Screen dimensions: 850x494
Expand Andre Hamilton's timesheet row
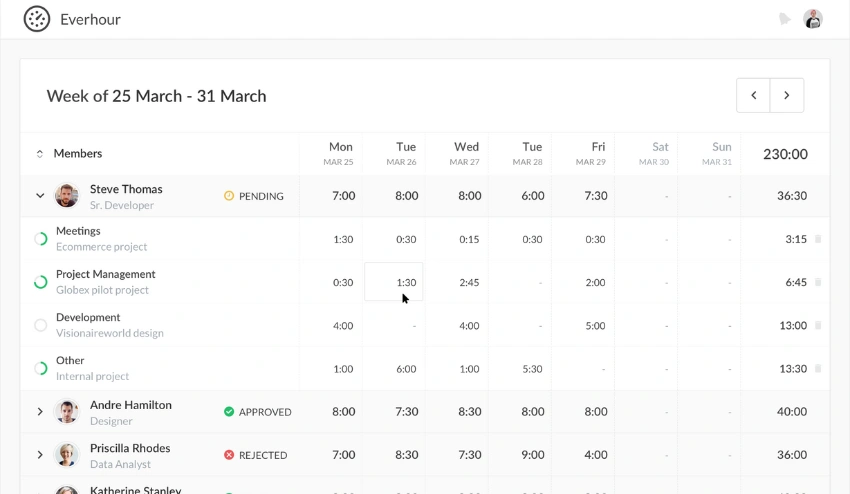(40, 412)
